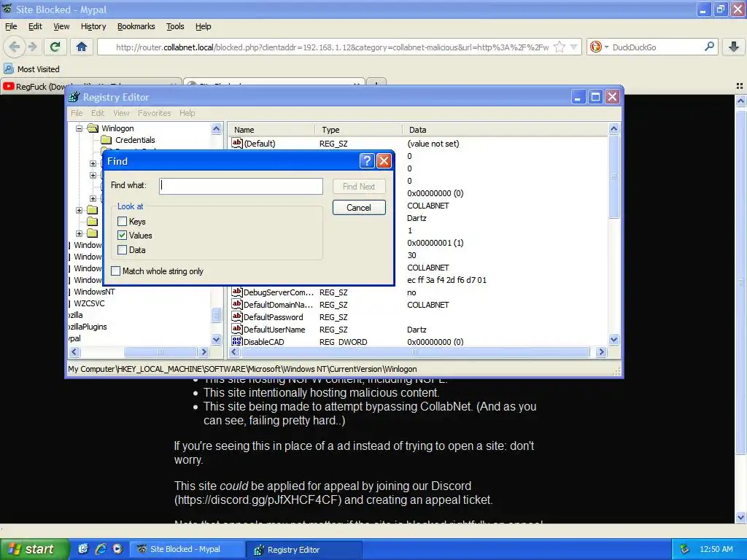747x560 pixels.
Task: Click the Find what text field
Action: click(241, 186)
